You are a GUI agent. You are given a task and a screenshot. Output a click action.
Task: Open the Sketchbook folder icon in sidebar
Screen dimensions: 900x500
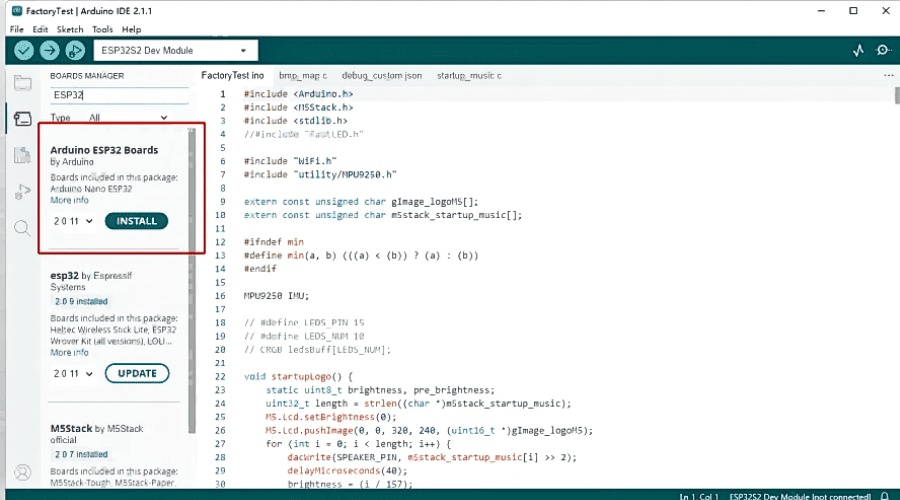coord(22,83)
